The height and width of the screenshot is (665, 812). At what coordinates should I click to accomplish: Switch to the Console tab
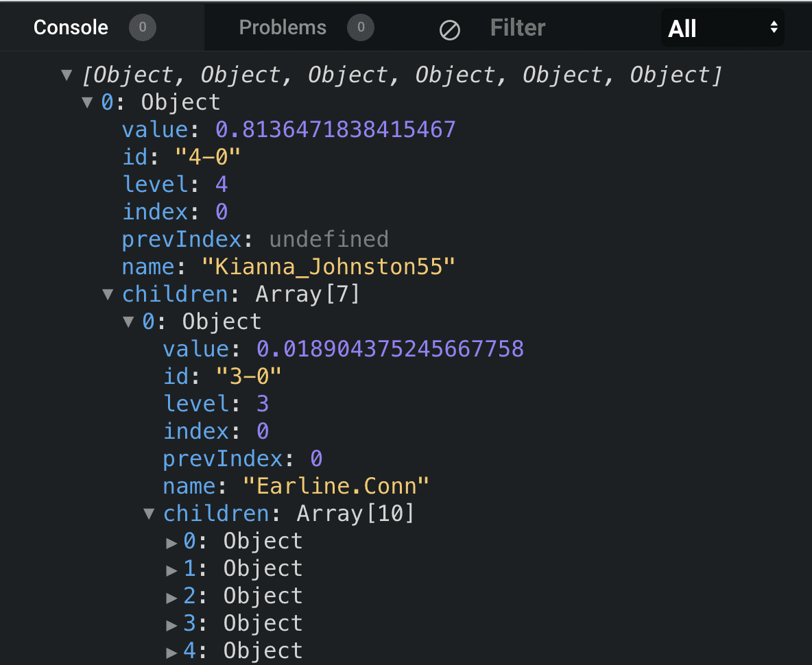click(x=71, y=27)
